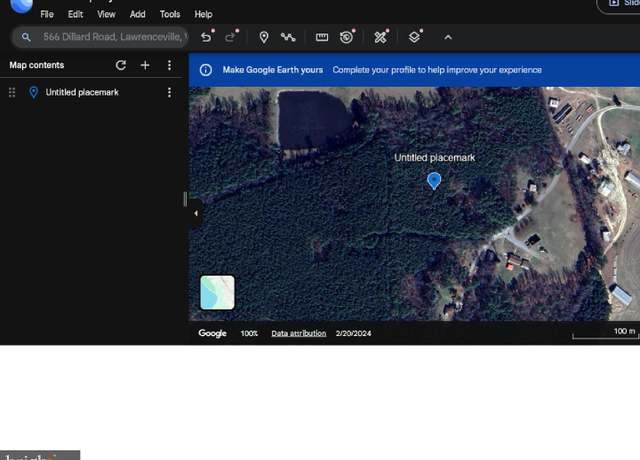Image resolution: width=640 pixels, height=460 pixels.
Task: Open the Data attribution link
Action: coord(299,333)
